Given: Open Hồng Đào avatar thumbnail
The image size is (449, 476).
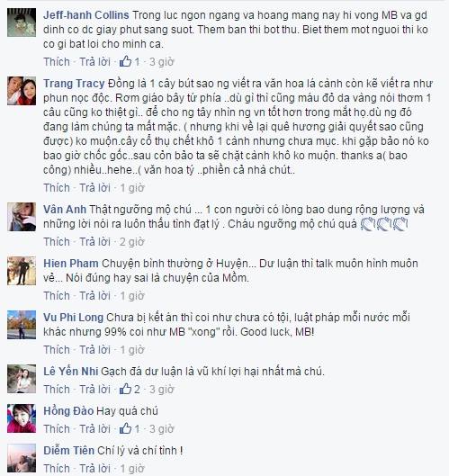Looking at the screenshot, I should pyautogui.click(x=22, y=418).
